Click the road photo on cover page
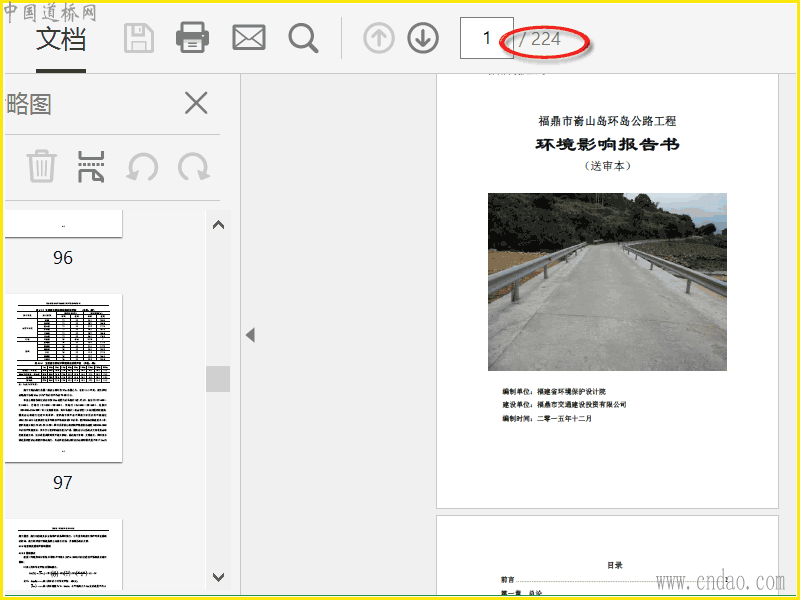The height and width of the screenshot is (600, 800). pos(607,282)
